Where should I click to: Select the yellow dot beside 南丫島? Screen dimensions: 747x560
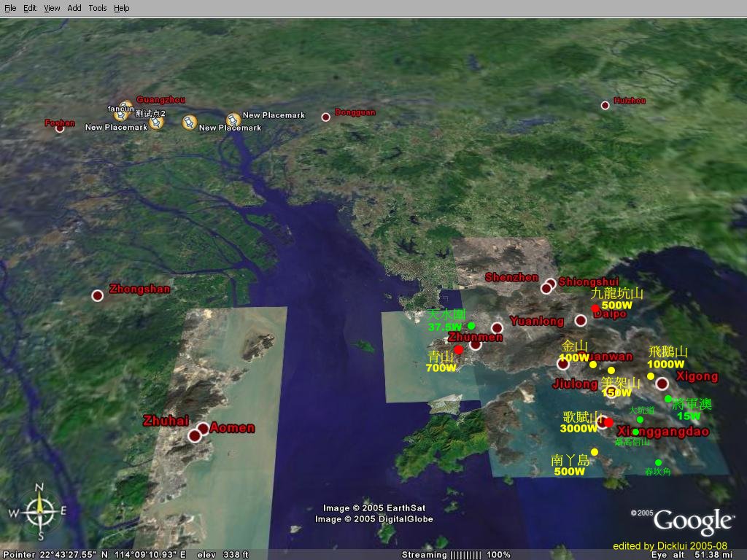[x=595, y=452]
